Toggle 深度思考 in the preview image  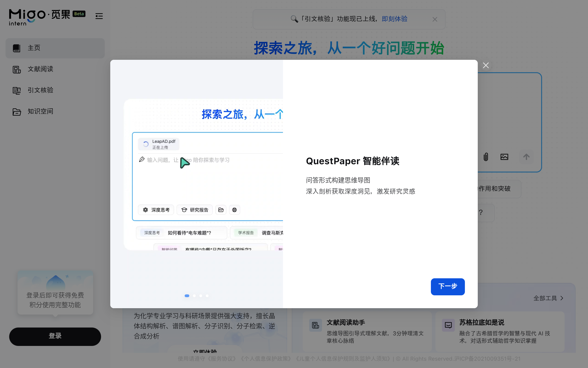tap(156, 210)
